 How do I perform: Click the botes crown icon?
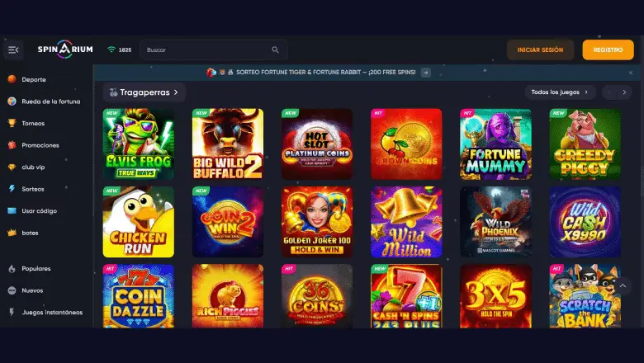coord(12,233)
